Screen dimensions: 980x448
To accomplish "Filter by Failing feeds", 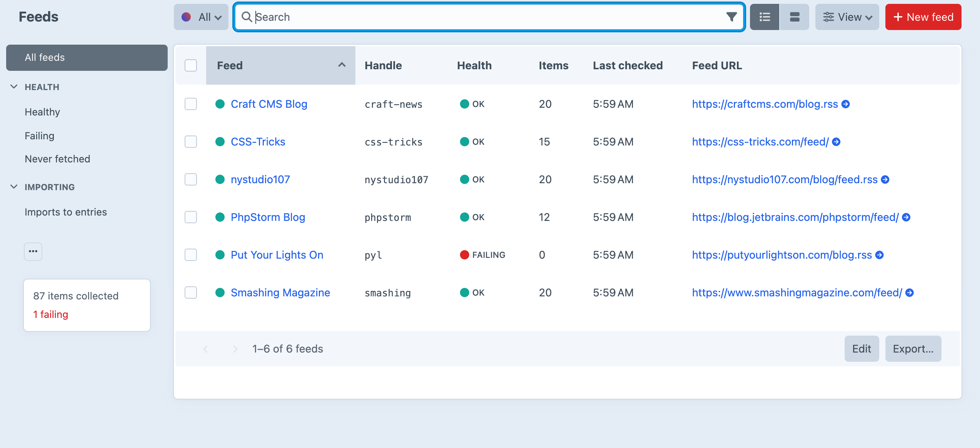I will point(39,136).
